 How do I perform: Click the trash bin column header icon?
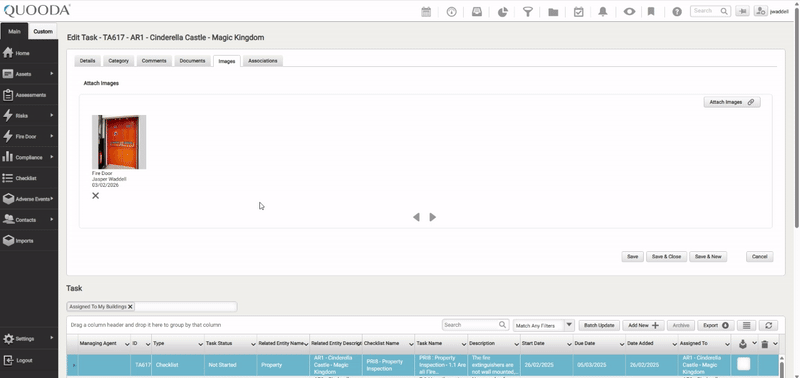coord(764,344)
